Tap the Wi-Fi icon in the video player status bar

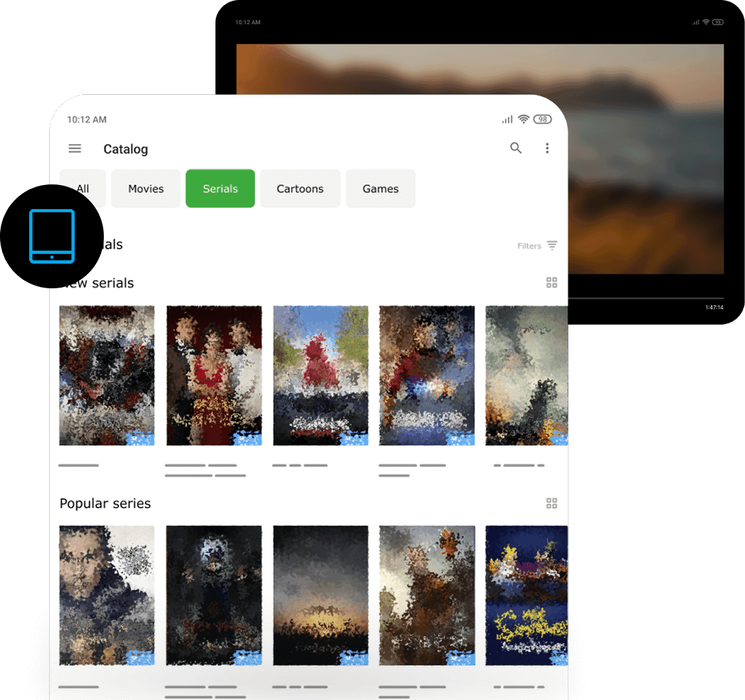(x=706, y=22)
